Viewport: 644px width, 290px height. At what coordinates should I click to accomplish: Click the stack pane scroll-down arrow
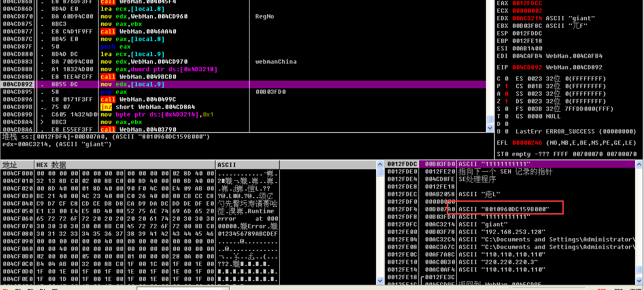point(639,281)
